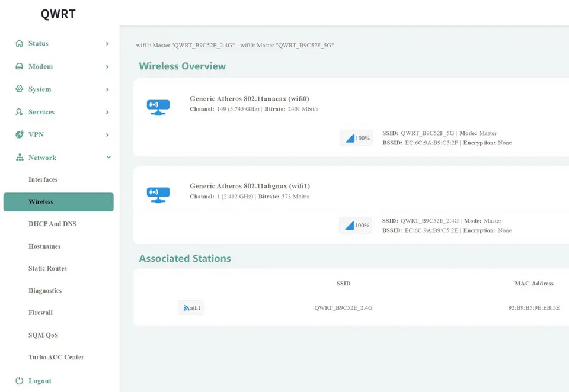Image resolution: width=569 pixels, height=392 pixels.
Task: Click the Network topology icon
Action: click(20, 158)
